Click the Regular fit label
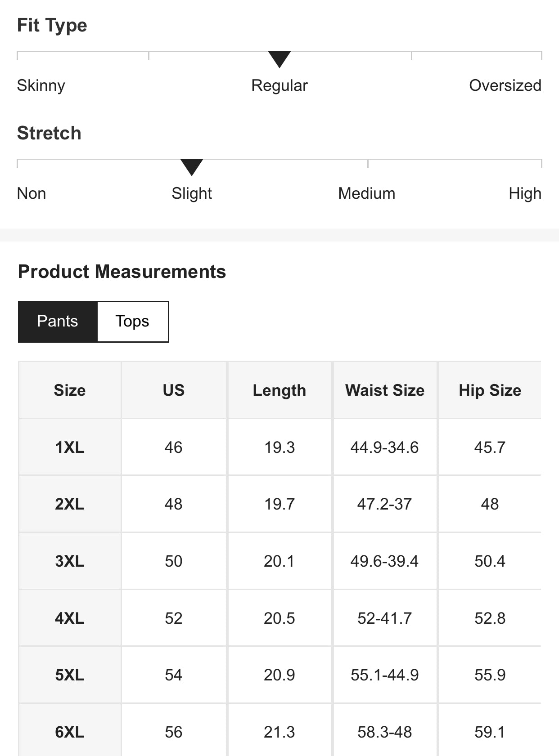559x756 pixels. (x=279, y=85)
